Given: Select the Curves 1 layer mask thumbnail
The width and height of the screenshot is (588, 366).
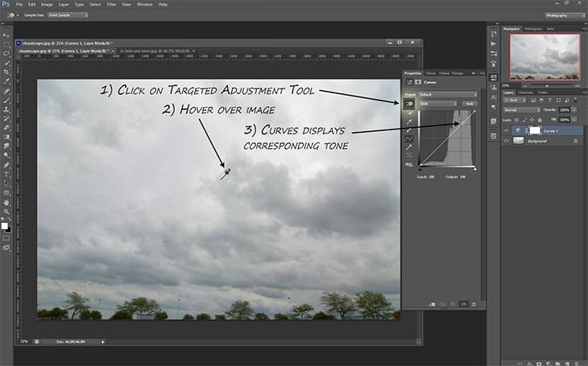Looking at the screenshot, I should pyautogui.click(x=535, y=131).
